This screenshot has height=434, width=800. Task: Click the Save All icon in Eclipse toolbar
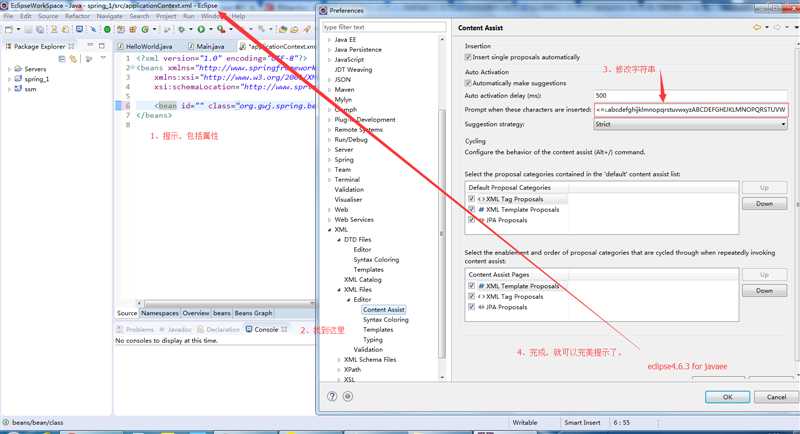coord(40,30)
